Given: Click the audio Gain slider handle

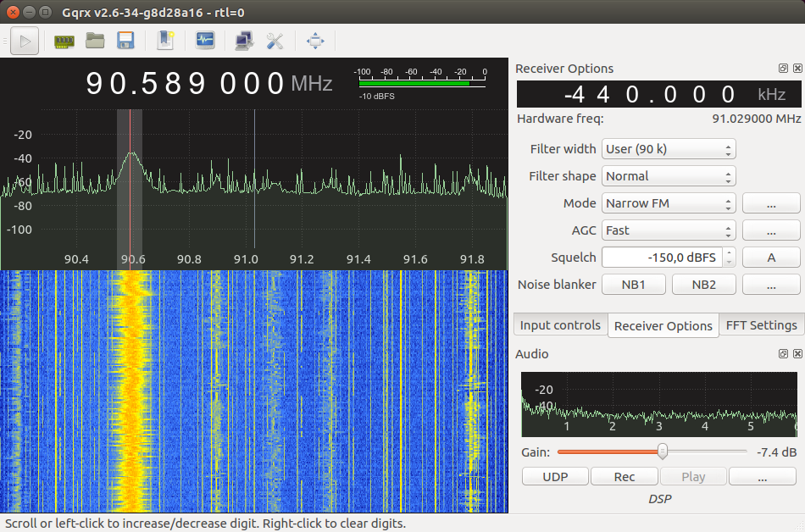Looking at the screenshot, I should click(663, 452).
